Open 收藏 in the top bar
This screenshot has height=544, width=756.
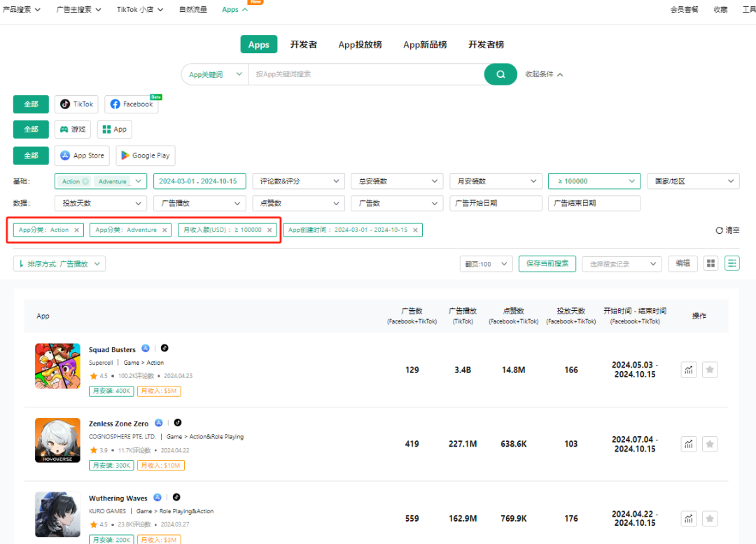click(720, 9)
